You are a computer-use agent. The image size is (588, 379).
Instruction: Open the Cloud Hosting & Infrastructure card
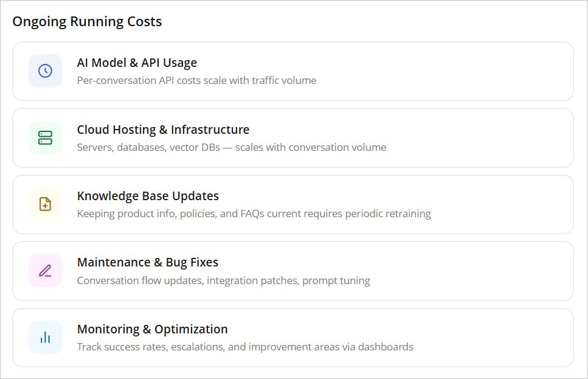coord(294,138)
